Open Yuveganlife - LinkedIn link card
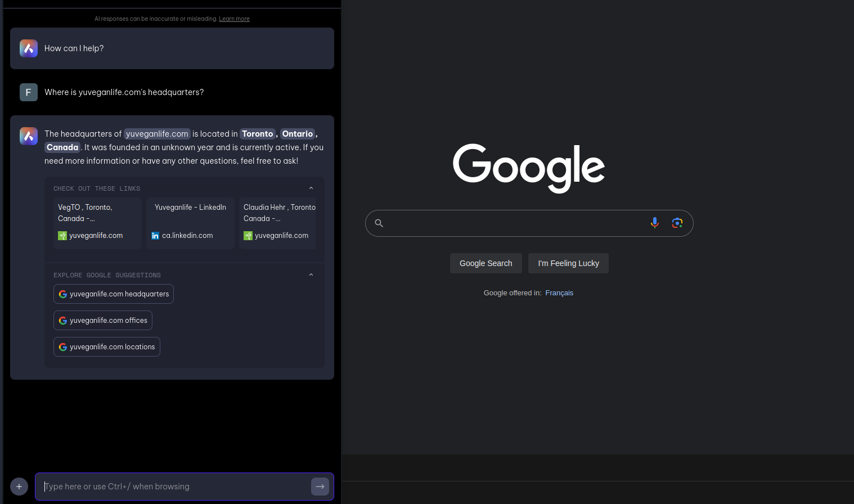 click(x=190, y=223)
